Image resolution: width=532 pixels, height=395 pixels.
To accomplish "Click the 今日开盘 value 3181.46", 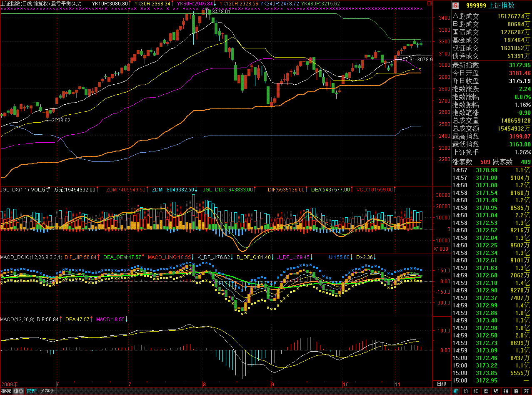I will point(520,73).
